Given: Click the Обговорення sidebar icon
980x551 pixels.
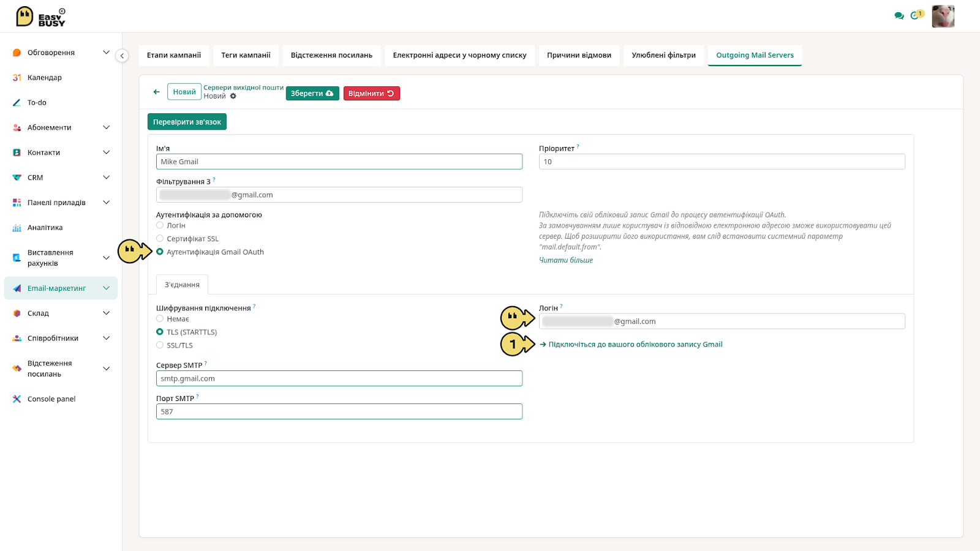Looking at the screenshot, I should coord(17,53).
